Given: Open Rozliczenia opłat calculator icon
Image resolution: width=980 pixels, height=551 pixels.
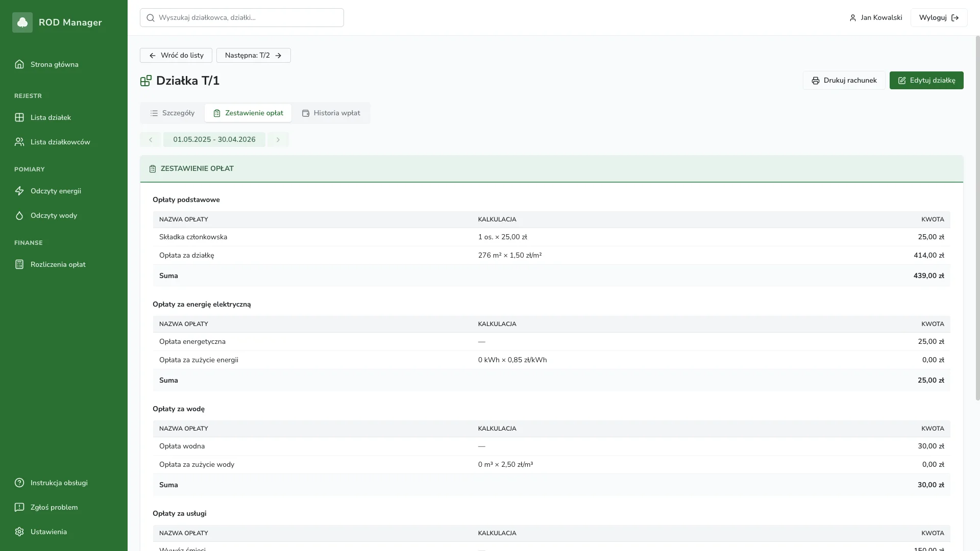Looking at the screenshot, I should [x=19, y=264].
